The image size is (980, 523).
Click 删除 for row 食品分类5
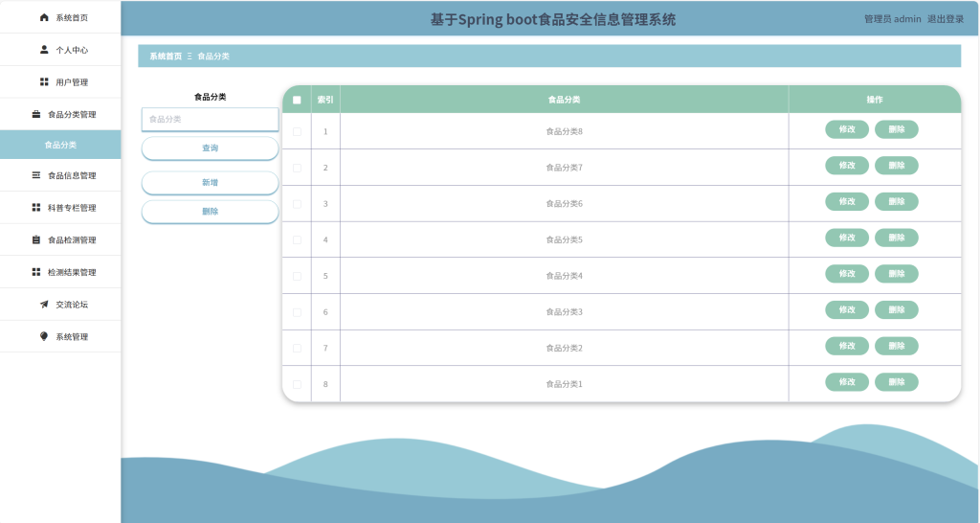click(896, 238)
